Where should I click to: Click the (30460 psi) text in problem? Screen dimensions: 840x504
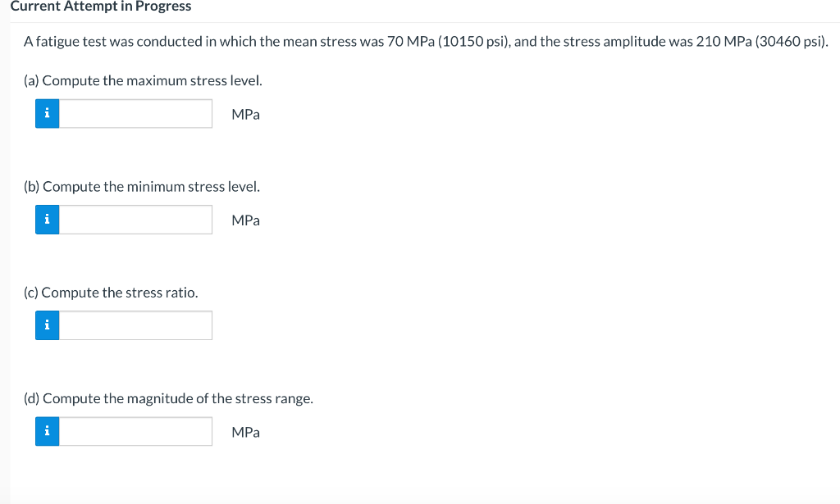(x=792, y=42)
